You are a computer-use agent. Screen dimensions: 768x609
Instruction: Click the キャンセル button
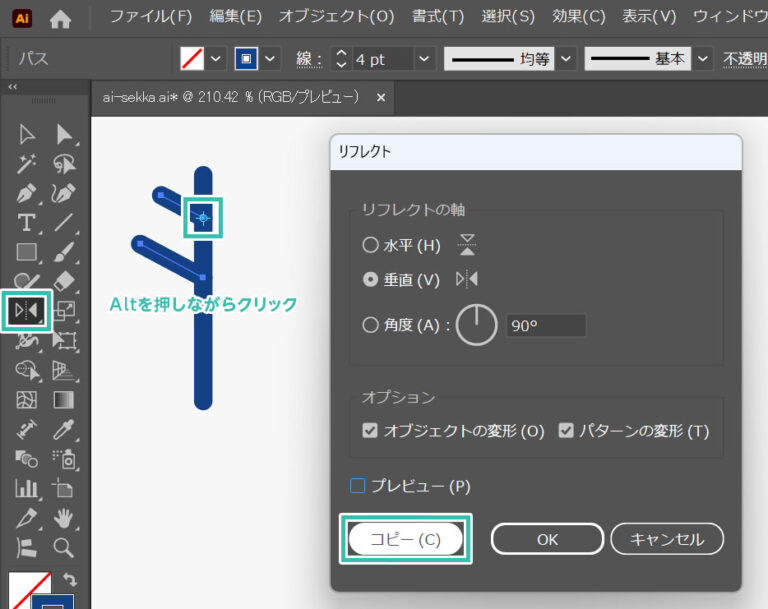[x=667, y=539]
